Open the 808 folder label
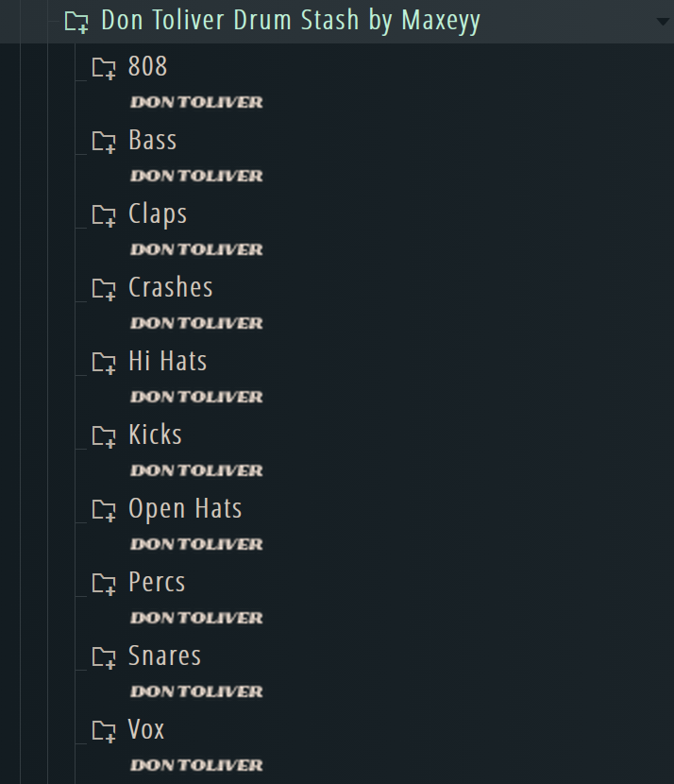This screenshot has width=674, height=784. (147, 66)
